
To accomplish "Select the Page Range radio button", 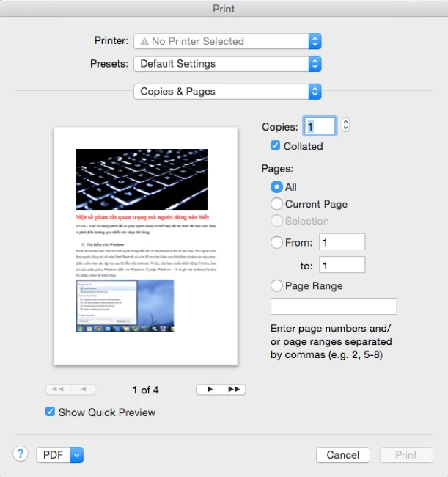I will pos(277,285).
